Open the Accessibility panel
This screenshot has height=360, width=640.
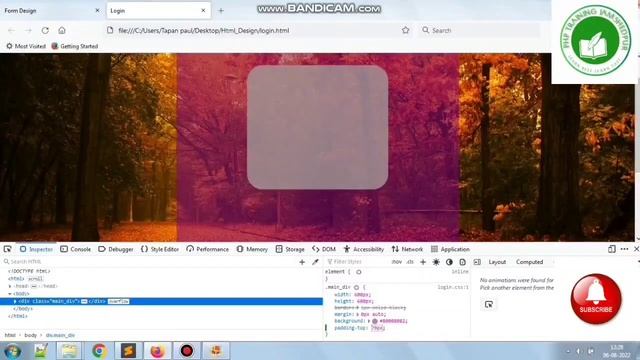point(364,249)
